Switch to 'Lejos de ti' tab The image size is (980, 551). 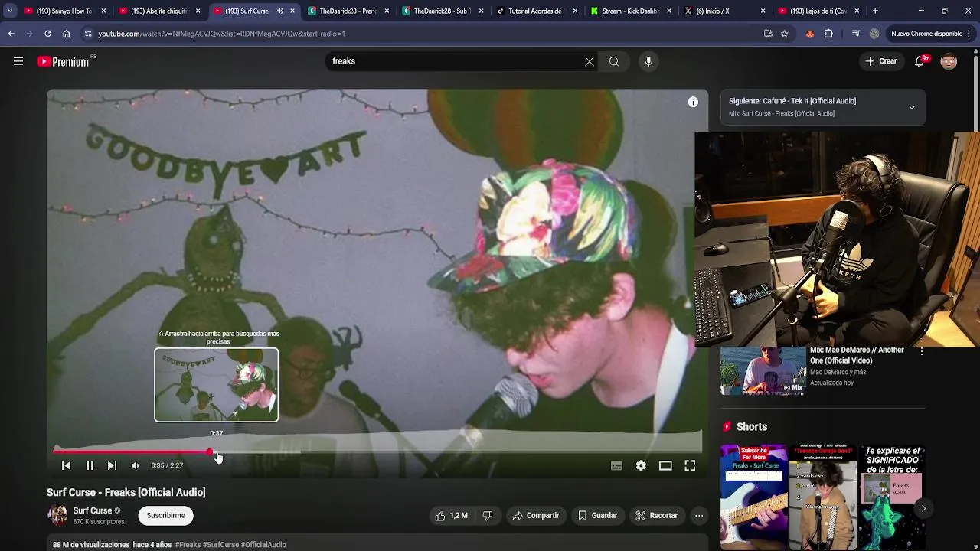(x=818, y=11)
